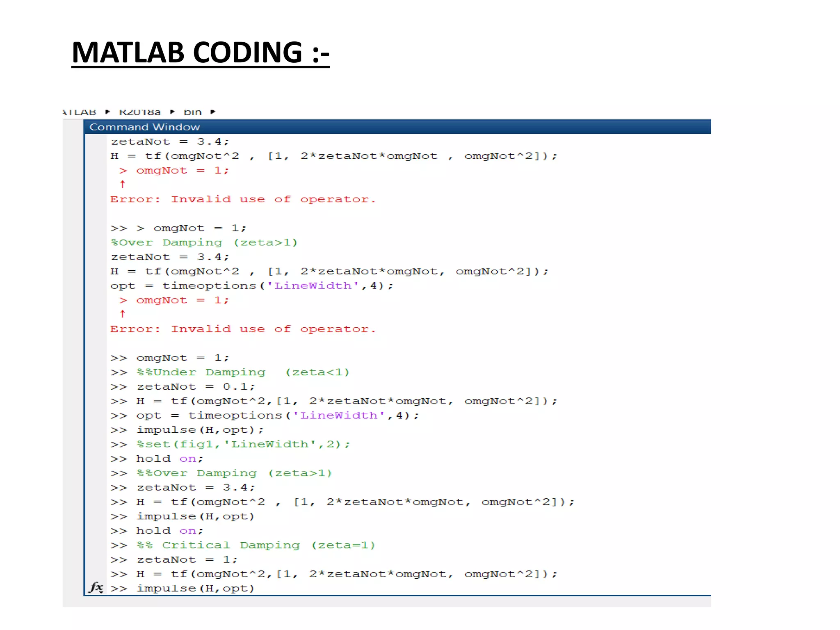Click the %set(fig1,'LineWidth',2) comment line
Image resolution: width=840 pixels, height=630 pixels.
243,444
